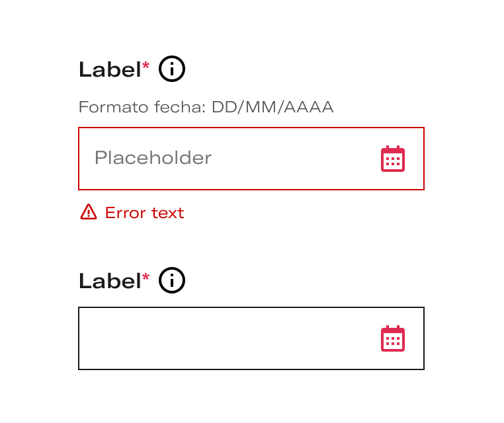Select the second Label heading below Error text

pyautogui.click(x=110, y=281)
